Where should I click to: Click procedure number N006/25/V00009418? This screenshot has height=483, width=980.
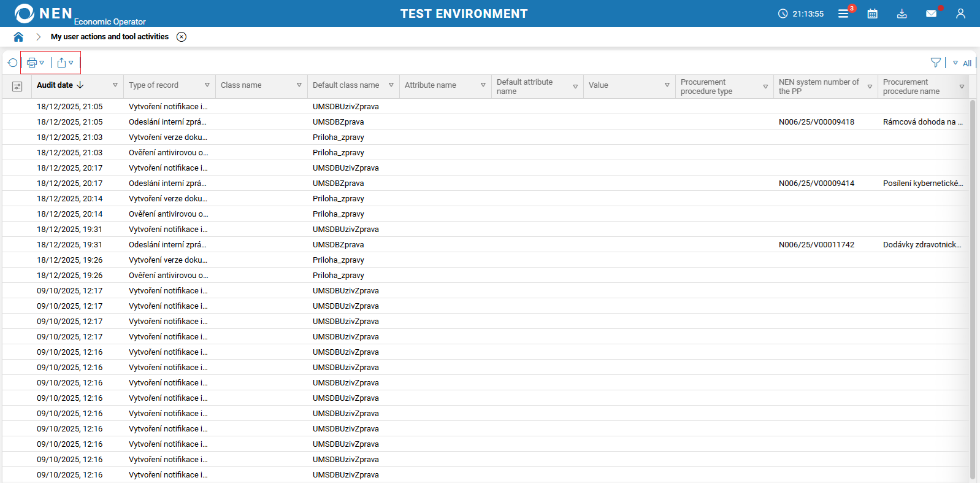(816, 122)
